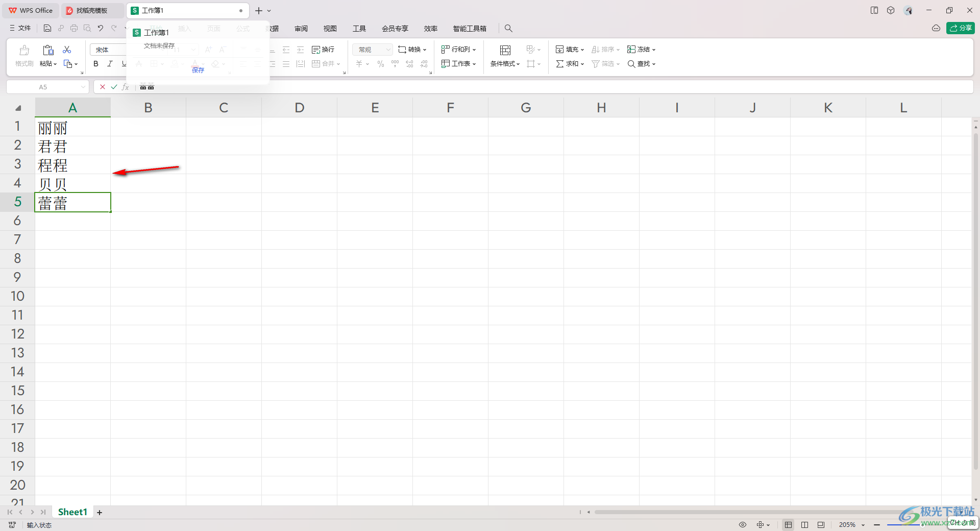980x531 pixels.
Task: Open number format 常规 dropdown
Action: pos(373,50)
